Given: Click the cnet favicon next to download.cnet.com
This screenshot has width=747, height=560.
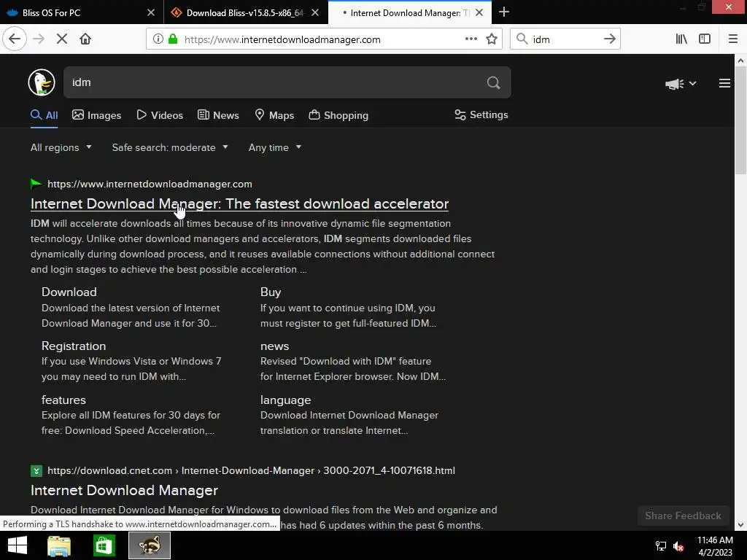Looking at the screenshot, I should coord(36,471).
